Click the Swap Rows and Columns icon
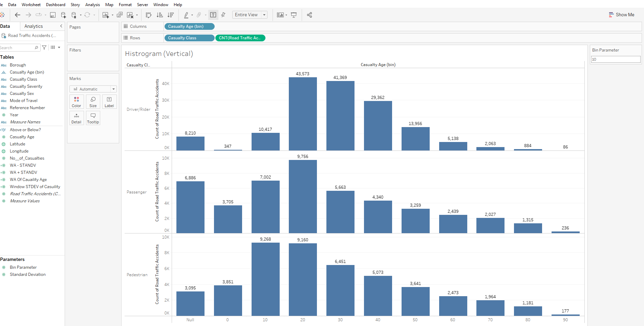Image resolution: width=644 pixels, height=326 pixels. coord(149,15)
